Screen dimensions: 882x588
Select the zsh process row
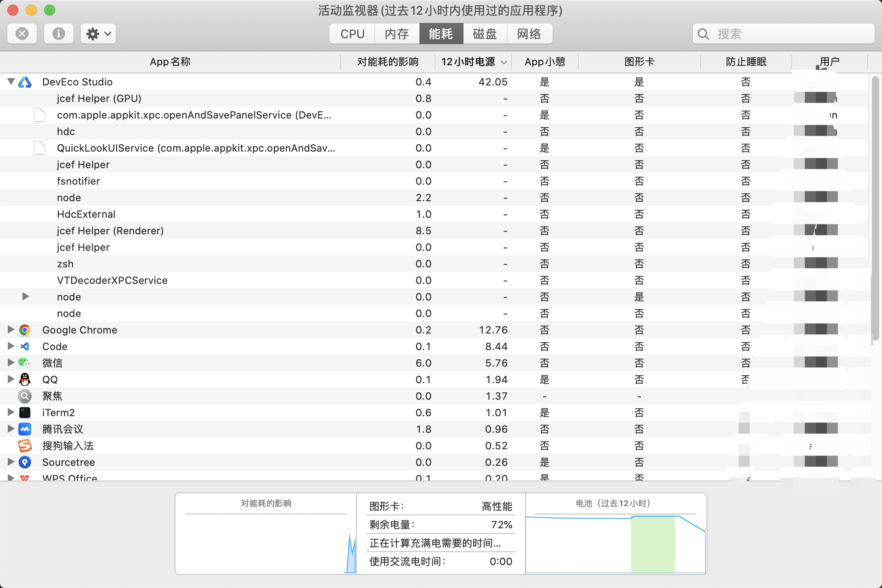434,264
